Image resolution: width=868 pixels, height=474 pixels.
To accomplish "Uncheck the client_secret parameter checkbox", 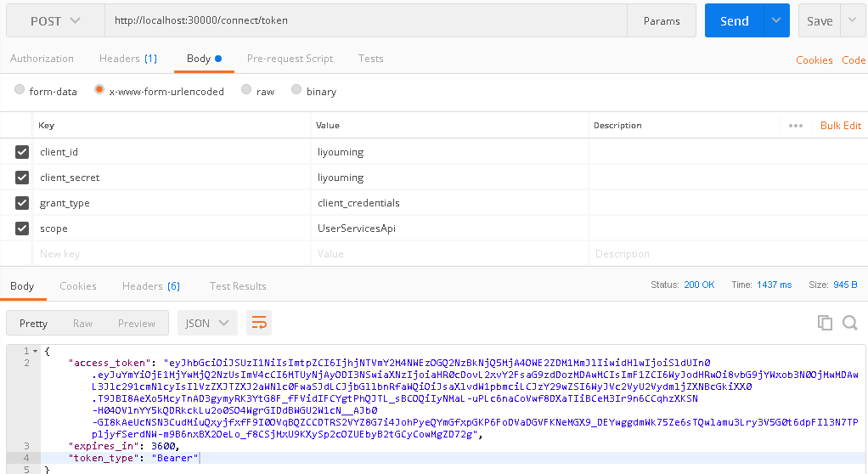I will 22,178.
